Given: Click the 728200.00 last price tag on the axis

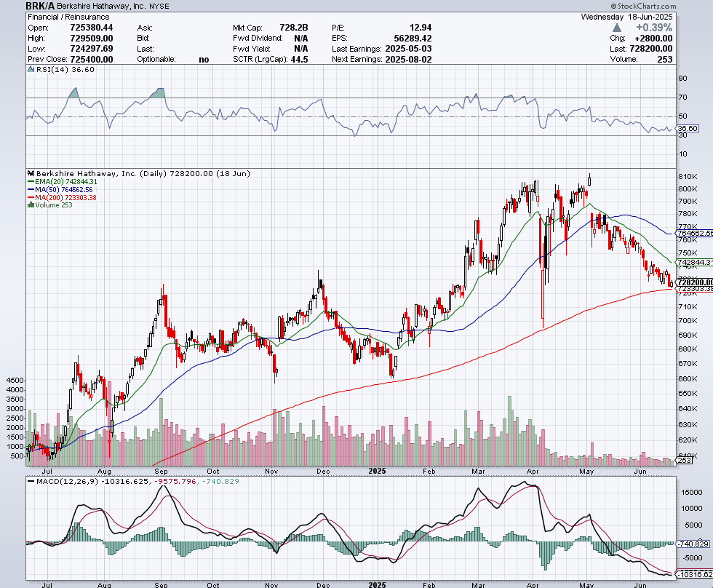Looking at the screenshot, I should point(695,282).
